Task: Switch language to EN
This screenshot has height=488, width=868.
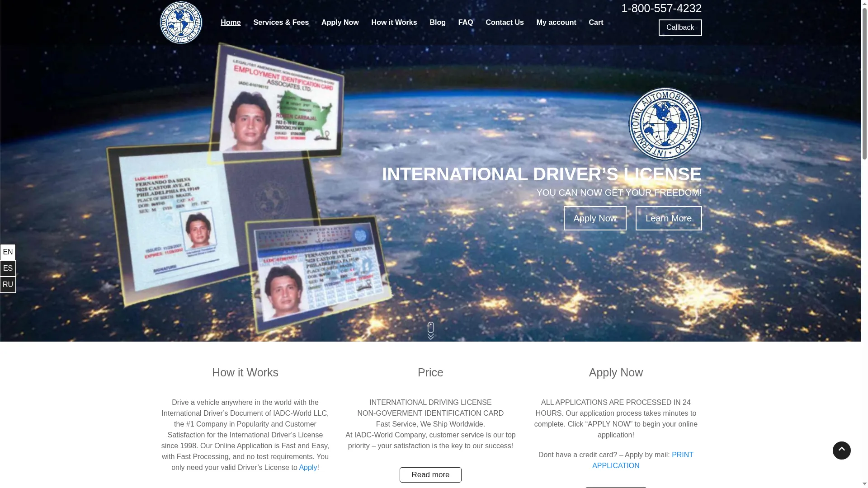Action: pyautogui.click(x=8, y=252)
